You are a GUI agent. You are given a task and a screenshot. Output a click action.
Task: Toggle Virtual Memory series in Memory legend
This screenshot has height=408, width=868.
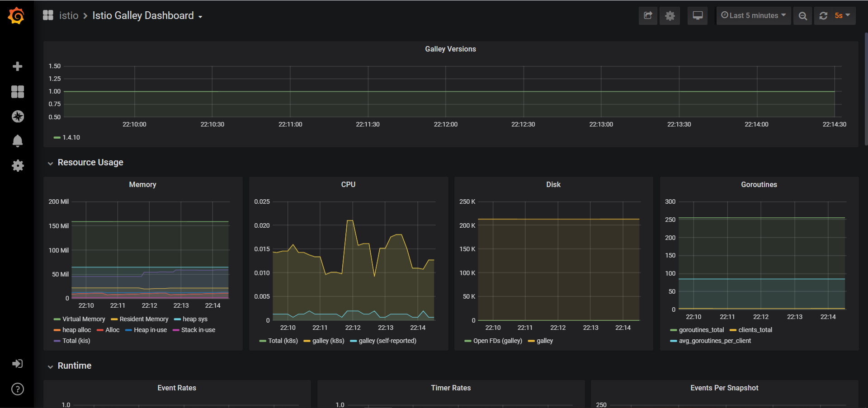point(83,319)
